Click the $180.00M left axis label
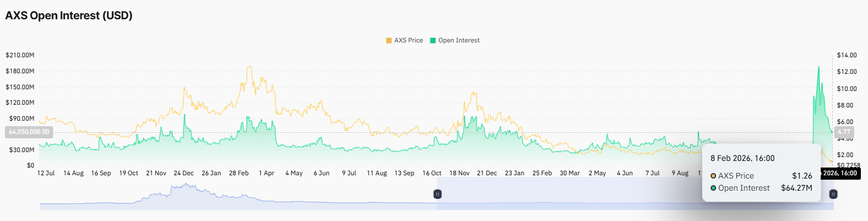This screenshot has width=868, height=221. pos(20,71)
